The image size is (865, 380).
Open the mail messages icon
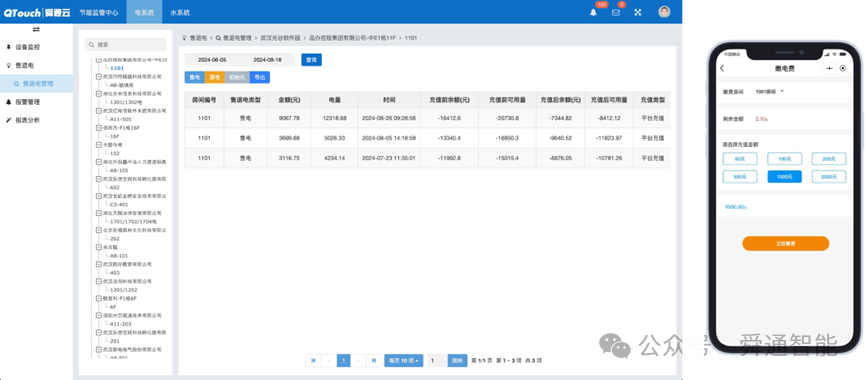point(616,12)
